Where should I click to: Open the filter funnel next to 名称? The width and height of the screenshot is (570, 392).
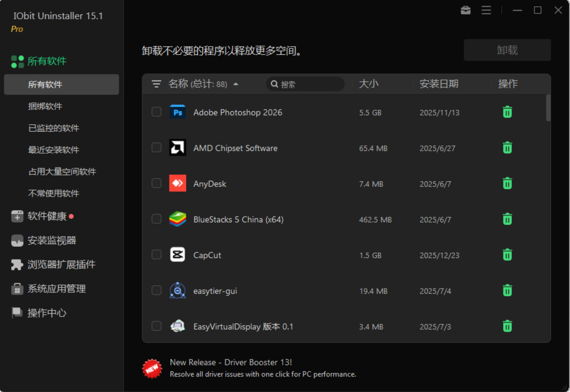(x=156, y=84)
